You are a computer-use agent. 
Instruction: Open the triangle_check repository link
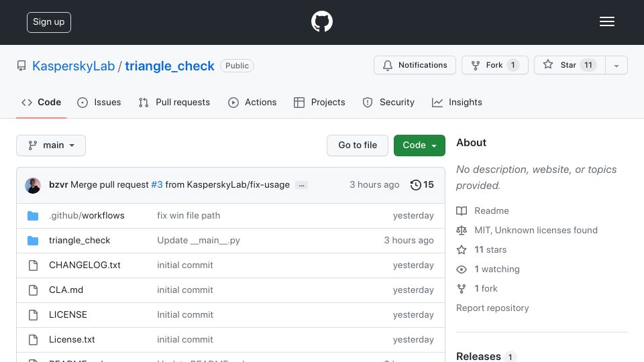[170, 66]
